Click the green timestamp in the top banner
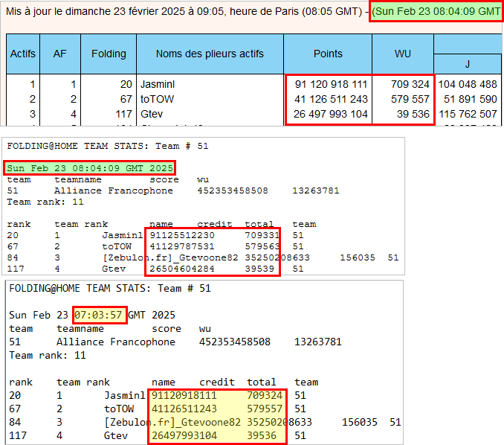 click(x=436, y=12)
